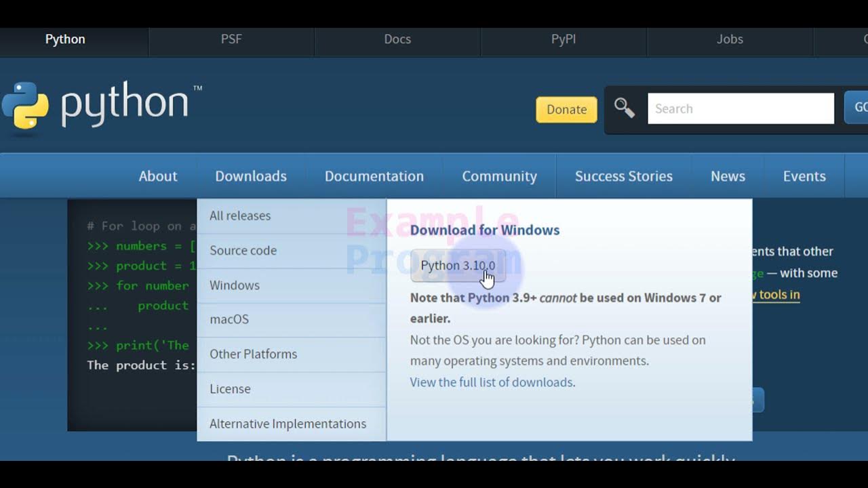
Task: Open the Python tab in top bar
Action: [x=65, y=39]
